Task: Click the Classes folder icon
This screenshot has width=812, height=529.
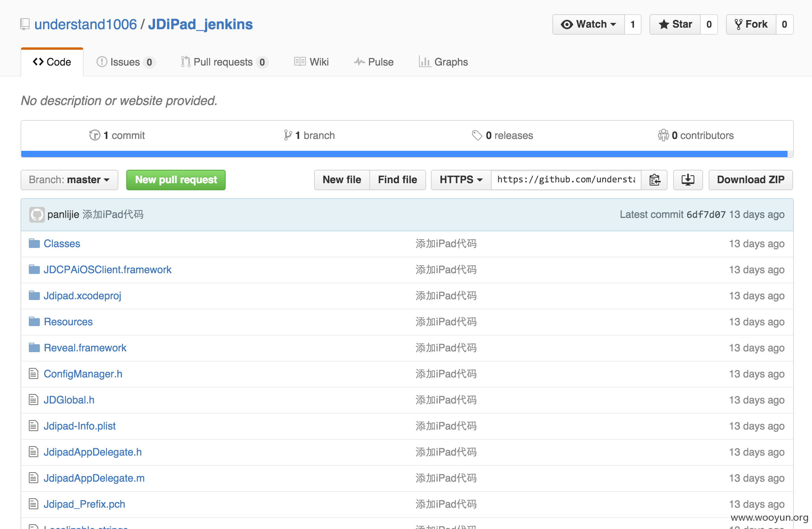Action: pyautogui.click(x=34, y=244)
